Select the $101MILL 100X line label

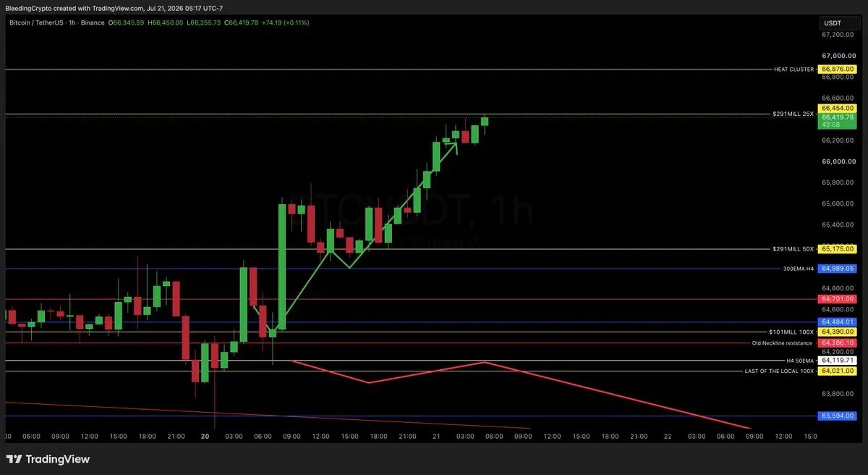click(x=791, y=332)
